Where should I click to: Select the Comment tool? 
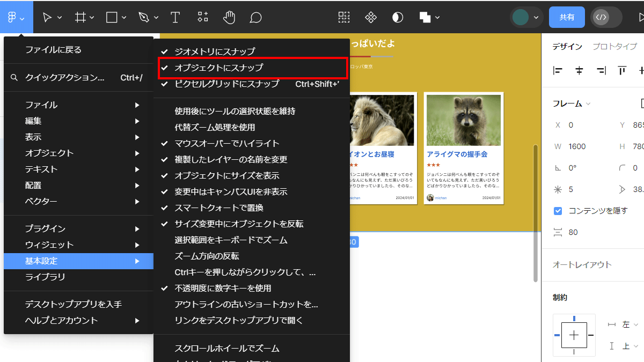tap(256, 18)
